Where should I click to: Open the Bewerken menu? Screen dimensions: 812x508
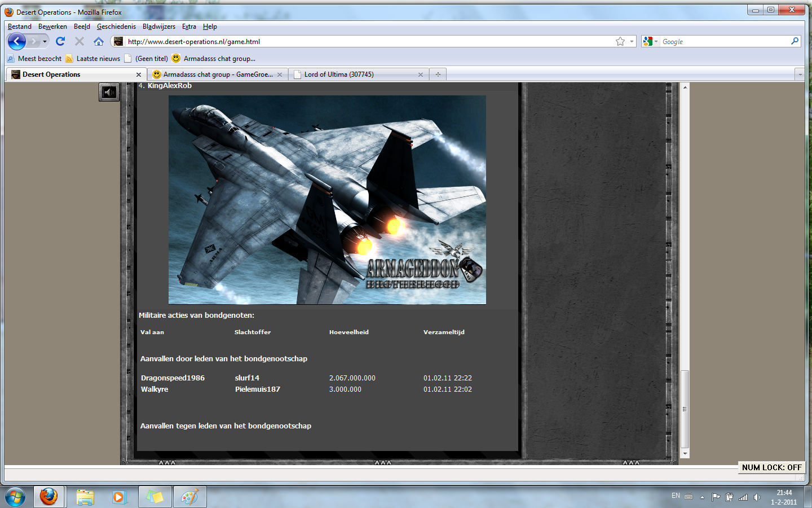[x=52, y=27]
